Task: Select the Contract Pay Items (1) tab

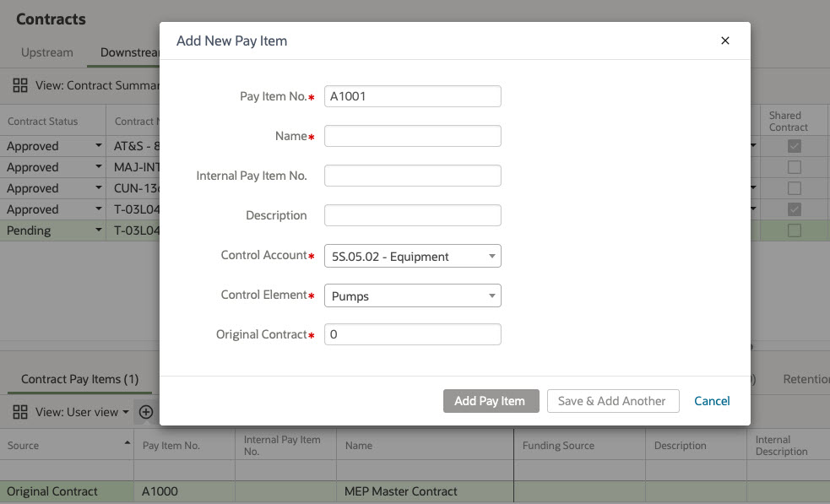Action: coord(80,379)
